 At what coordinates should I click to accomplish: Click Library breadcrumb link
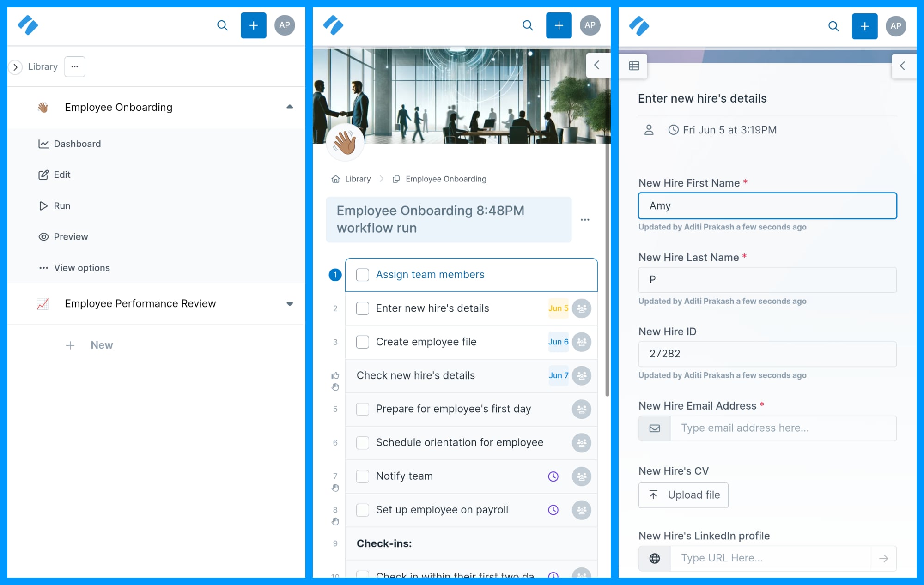tap(352, 179)
